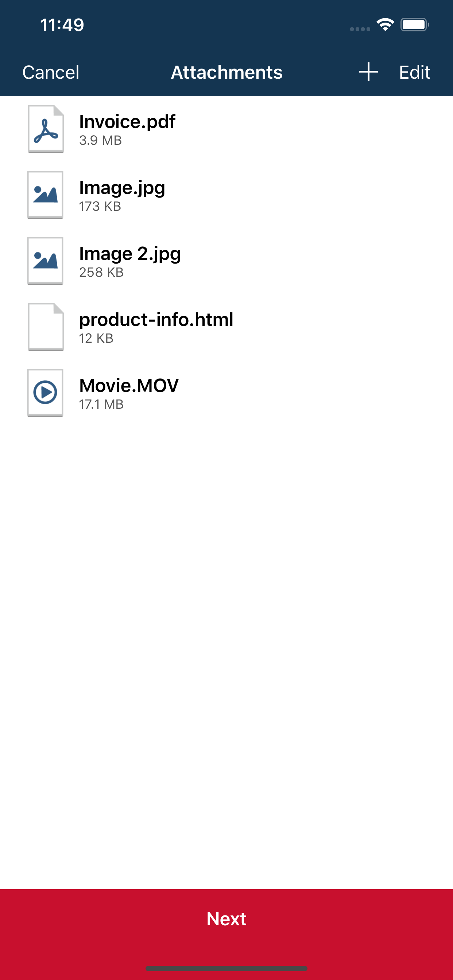Tap the Wi-Fi status icon
Screen dimensions: 453x980
pyautogui.click(x=384, y=24)
